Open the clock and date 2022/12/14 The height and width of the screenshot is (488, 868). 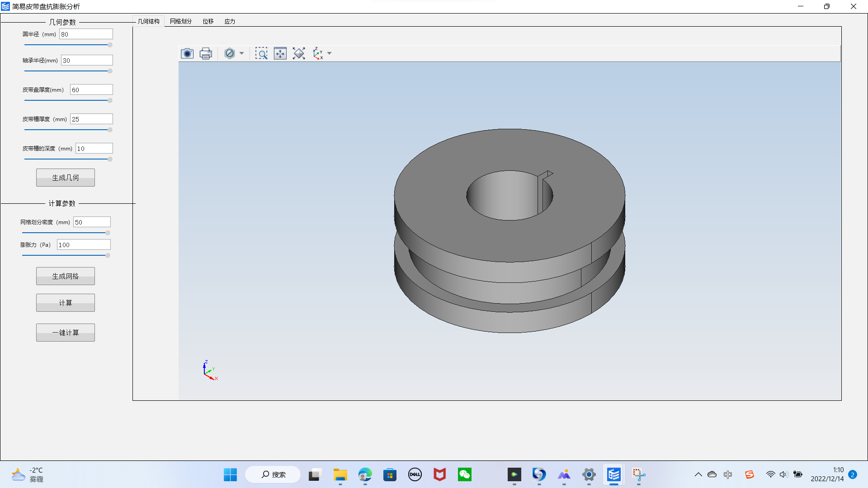(827, 474)
